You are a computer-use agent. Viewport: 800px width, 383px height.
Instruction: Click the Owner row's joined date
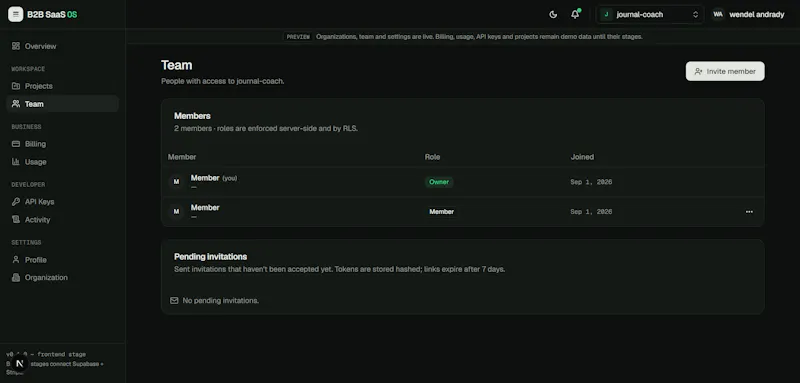(591, 182)
